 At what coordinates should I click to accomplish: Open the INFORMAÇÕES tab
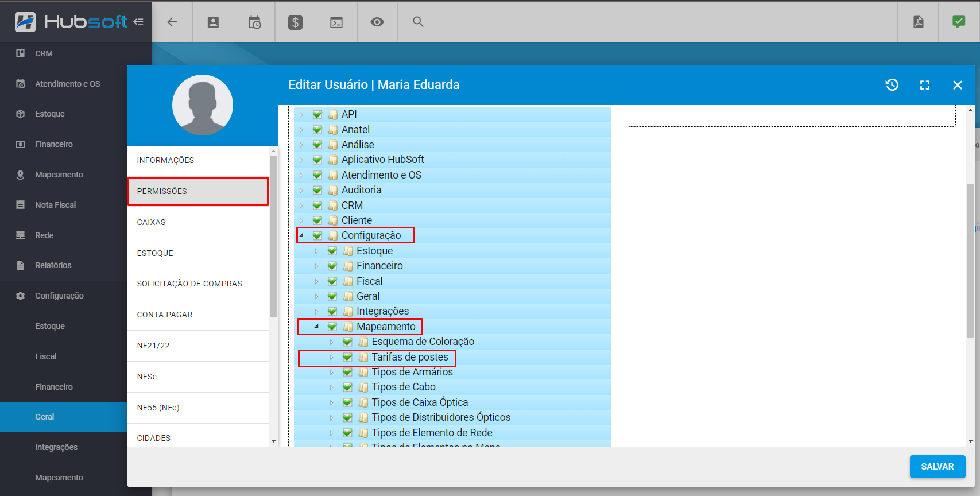(198, 160)
